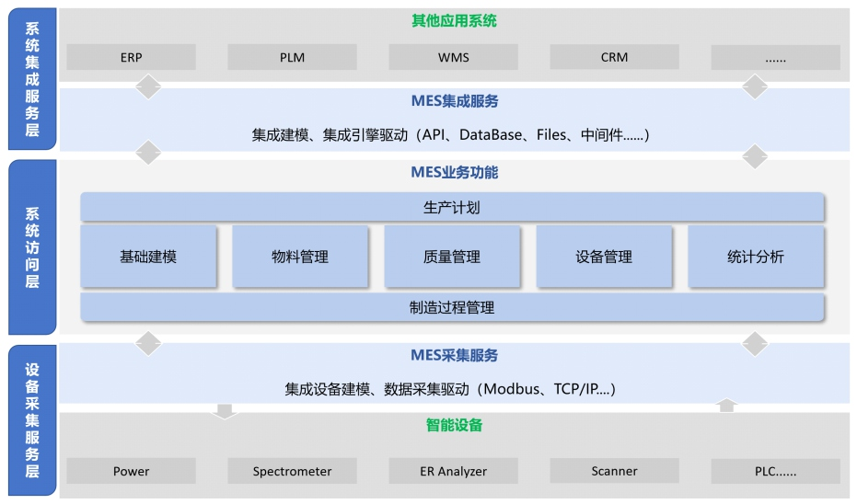Select the 制造过程管理 bar

tap(452, 307)
